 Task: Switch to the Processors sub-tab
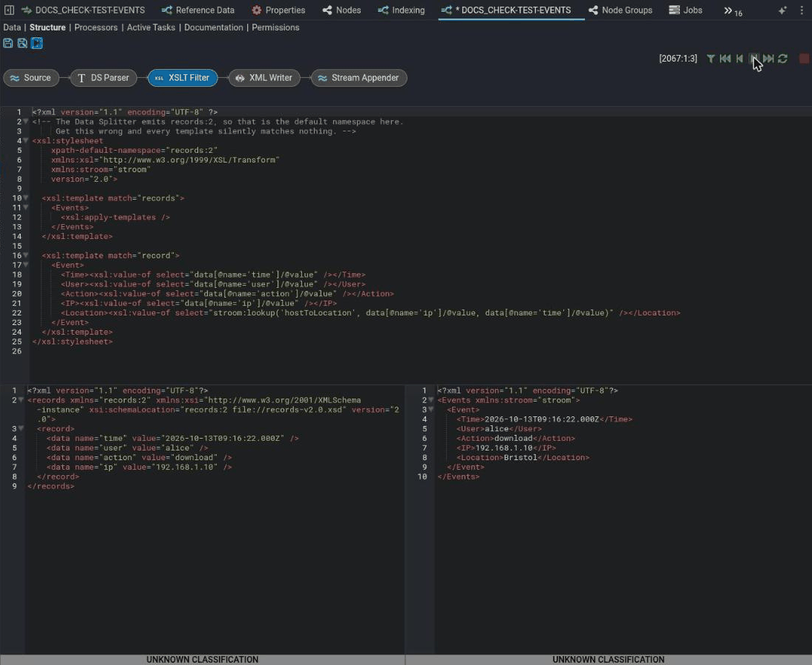coord(96,27)
